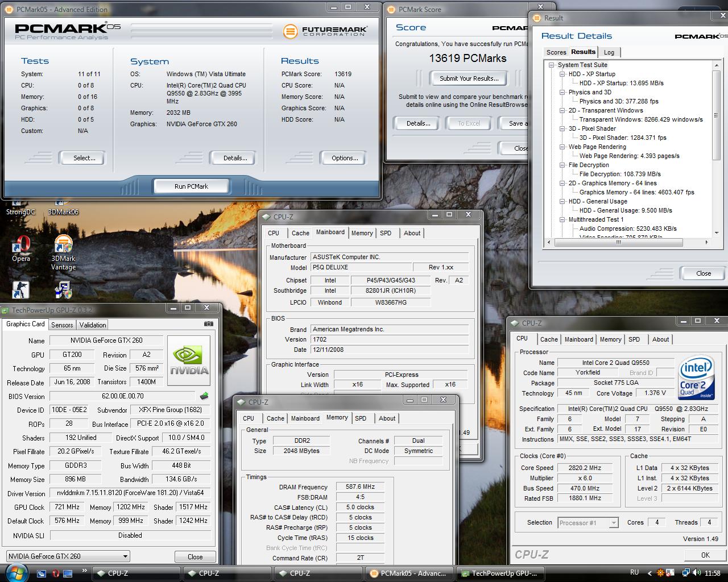Click OK in the CPU-Z CPU window
Viewport: 728px width, 582px height.
(705, 555)
